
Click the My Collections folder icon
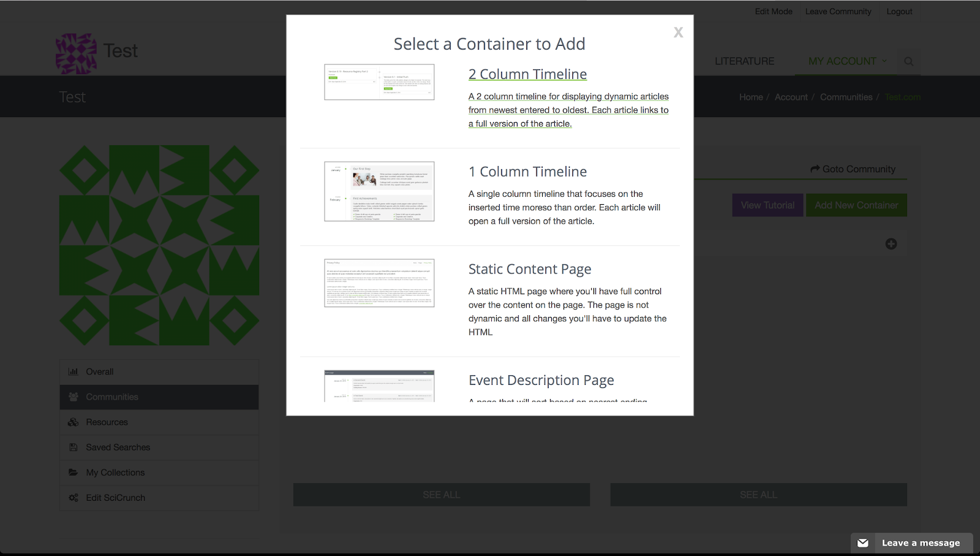pos(73,473)
